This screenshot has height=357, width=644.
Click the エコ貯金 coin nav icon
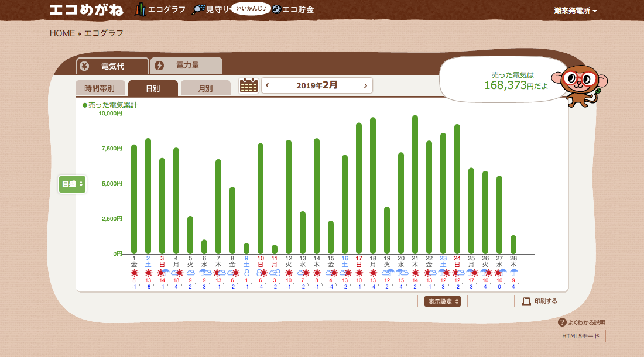pyautogui.click(x=277, y=9)
